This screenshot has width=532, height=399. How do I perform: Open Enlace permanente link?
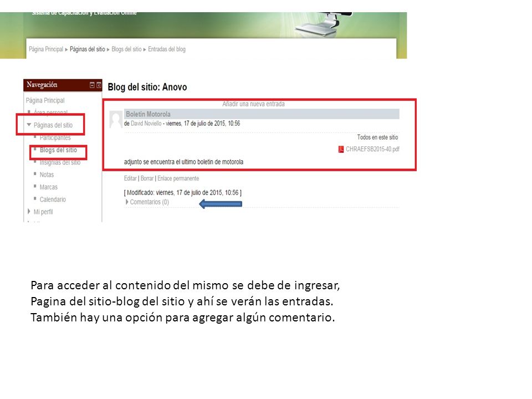pyautogui.click(x=178, y=178)
